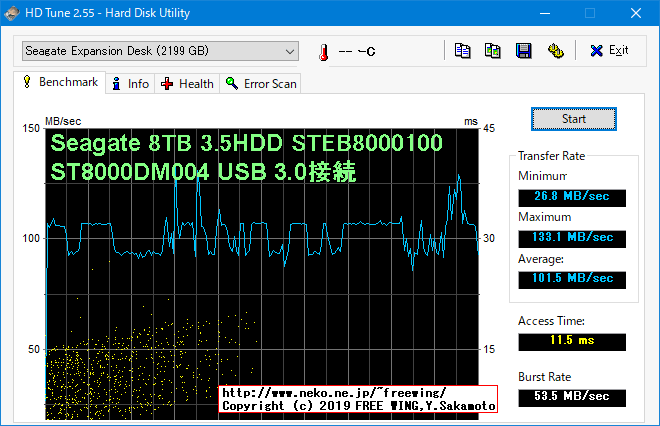Click the Exit button
This screenshot has width=660, height=426.
[609, 51]
